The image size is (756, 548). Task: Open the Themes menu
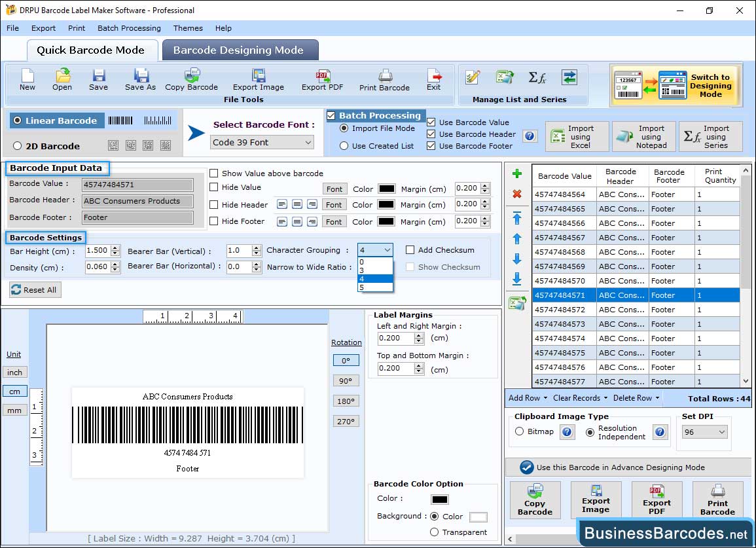188,28
